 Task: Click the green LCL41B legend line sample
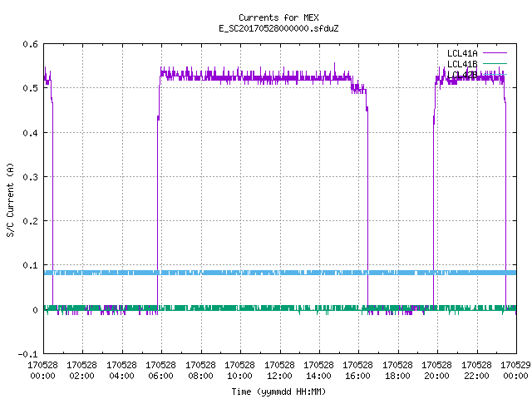tap(495, 63)
